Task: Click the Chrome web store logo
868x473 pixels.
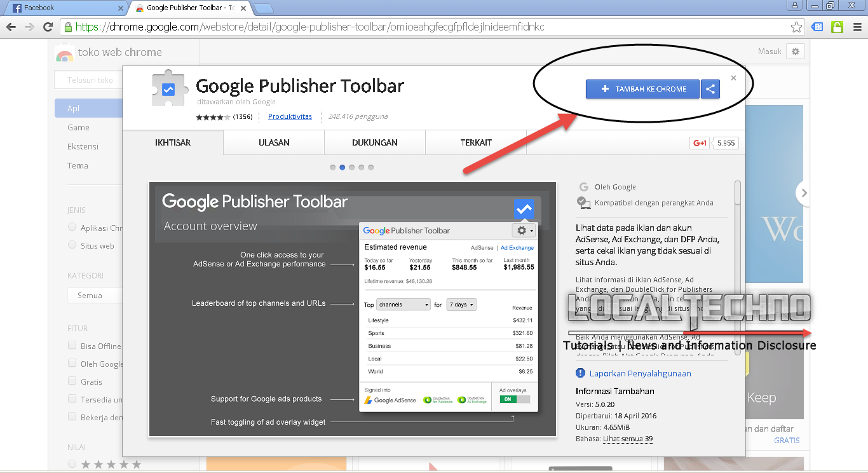Action: click(64, 53)
